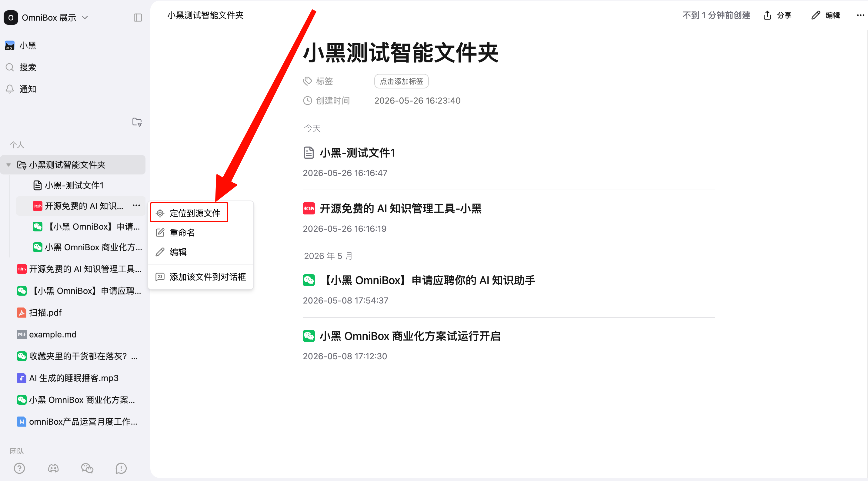This screenshot has height=481, width=868.
Task: Click the 团队 section label
Action: click(x=17, y=451)
